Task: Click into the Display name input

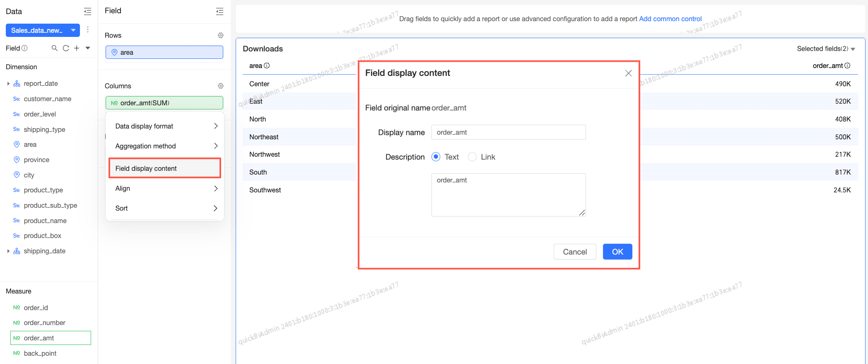Action: 509,132
